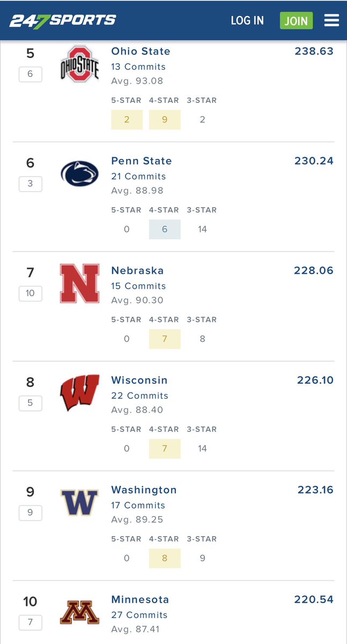Select the Ohio State logo
The height and width of the screenshot is (644, 347).
(79, 64)
